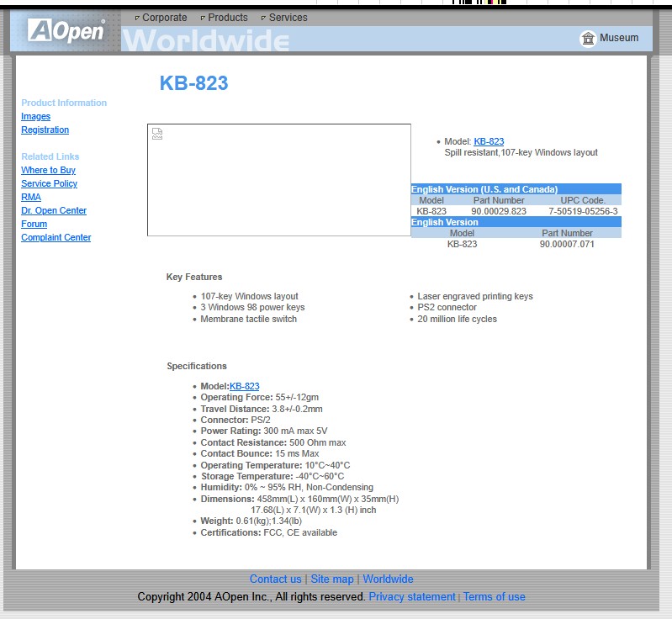672x619 pixels.
Task: Open the Images link in sidebar
Action: [x=35, y=116]
